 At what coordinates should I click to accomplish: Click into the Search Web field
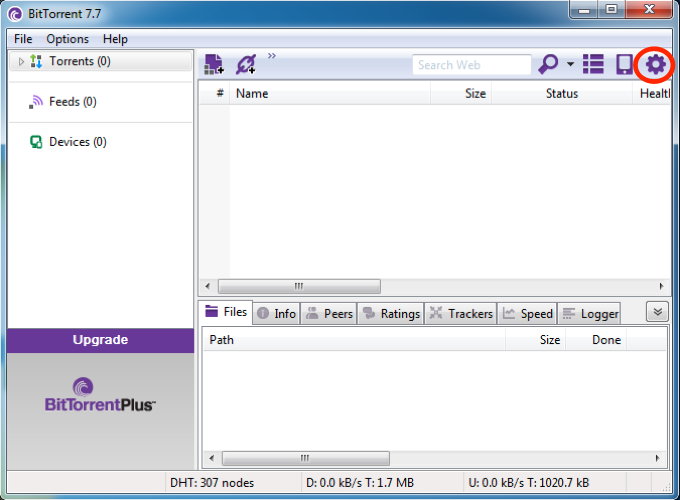[471, 65]
